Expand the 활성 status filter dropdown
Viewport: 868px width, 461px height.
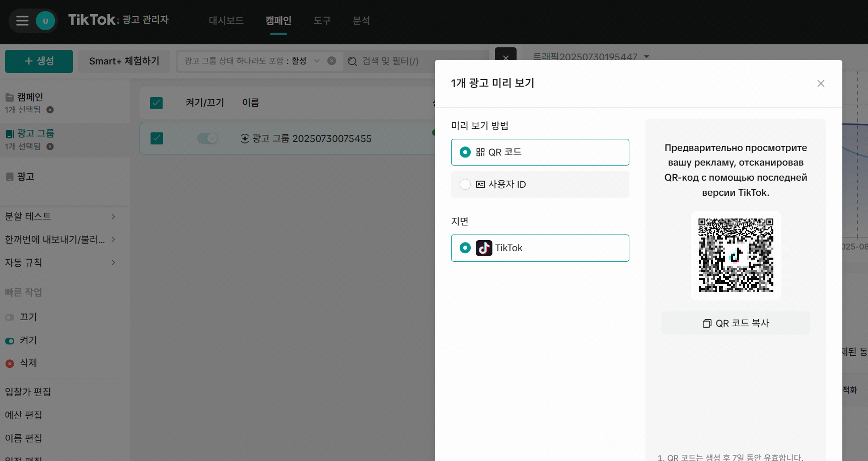coord(317,61)
